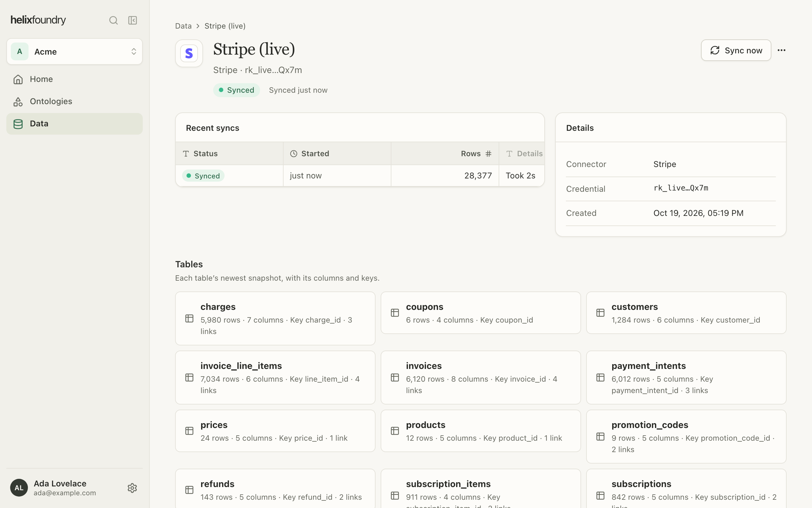
Task: Click the 'just now' started cell
Action: 337,175
